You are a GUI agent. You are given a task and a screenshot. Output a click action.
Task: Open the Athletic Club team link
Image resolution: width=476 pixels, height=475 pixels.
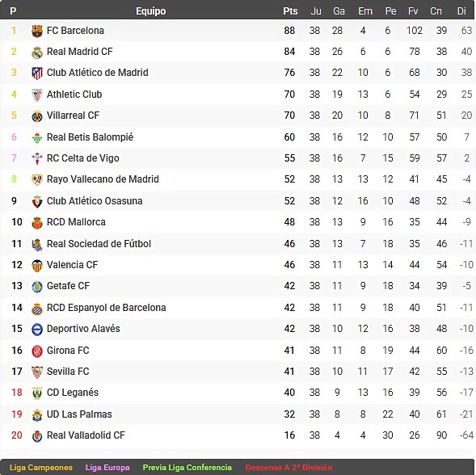74,95
